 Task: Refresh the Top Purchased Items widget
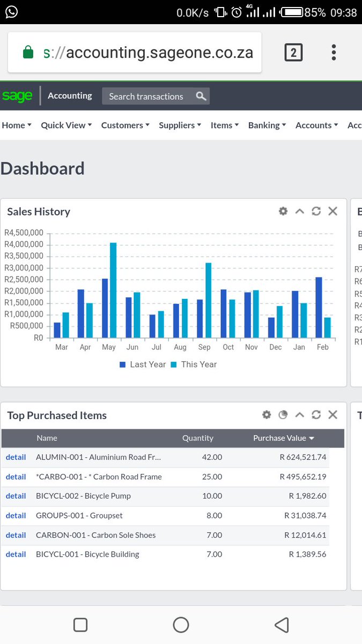pos(316,414)
